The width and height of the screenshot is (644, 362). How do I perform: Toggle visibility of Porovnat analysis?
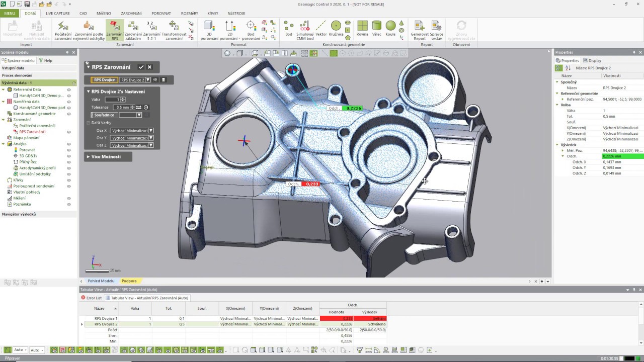click(x=69, y=150)
